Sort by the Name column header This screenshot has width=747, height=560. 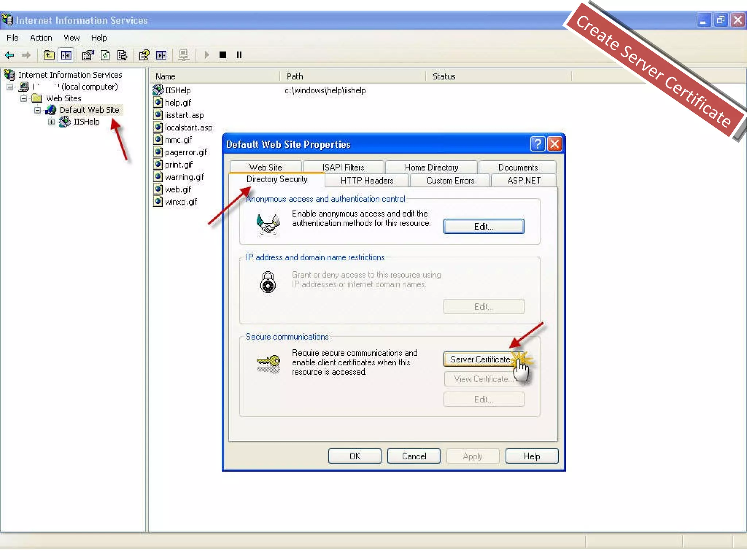214,77
